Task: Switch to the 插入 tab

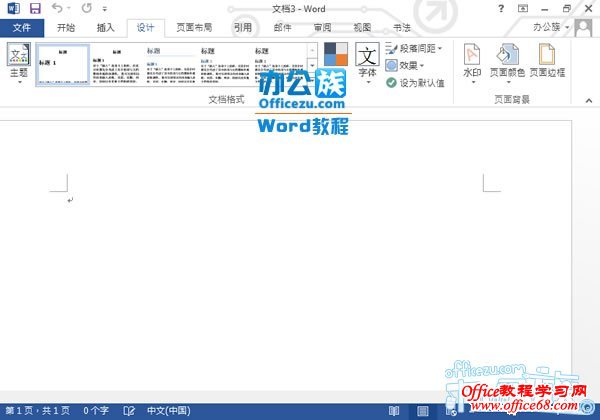Action: (106, 28)
